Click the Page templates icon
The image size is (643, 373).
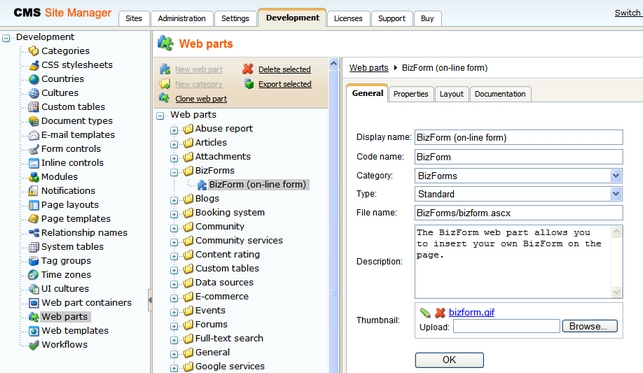34,218
